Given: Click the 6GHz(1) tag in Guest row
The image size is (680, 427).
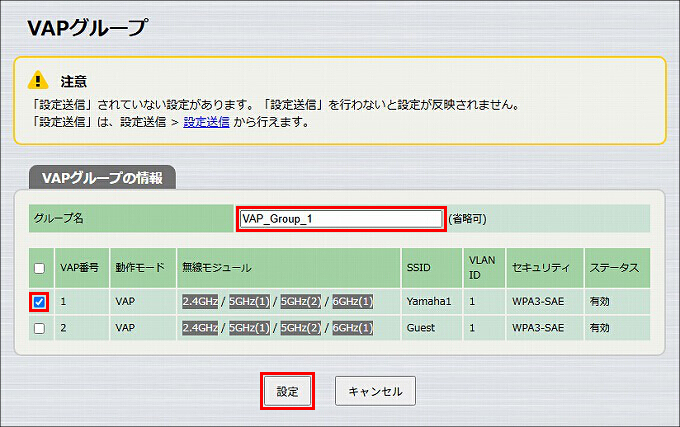Looking at the screenshot, I should [x=353, y=328].
